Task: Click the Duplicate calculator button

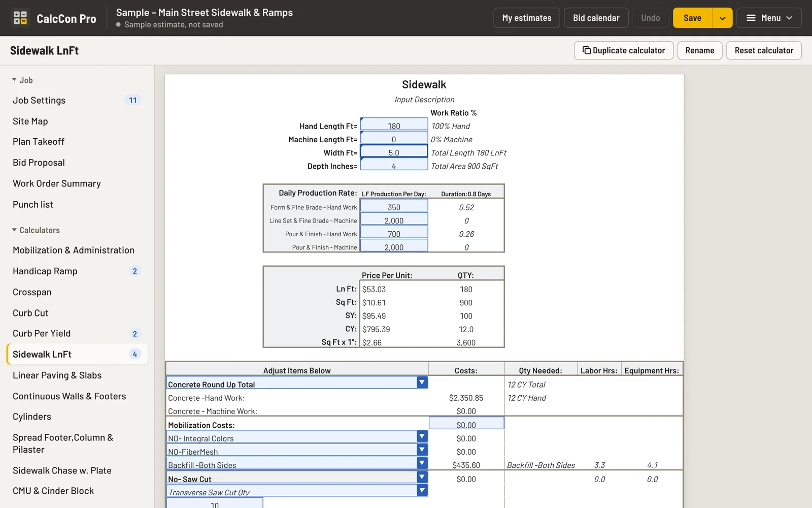Action: [x=624, y=51]
